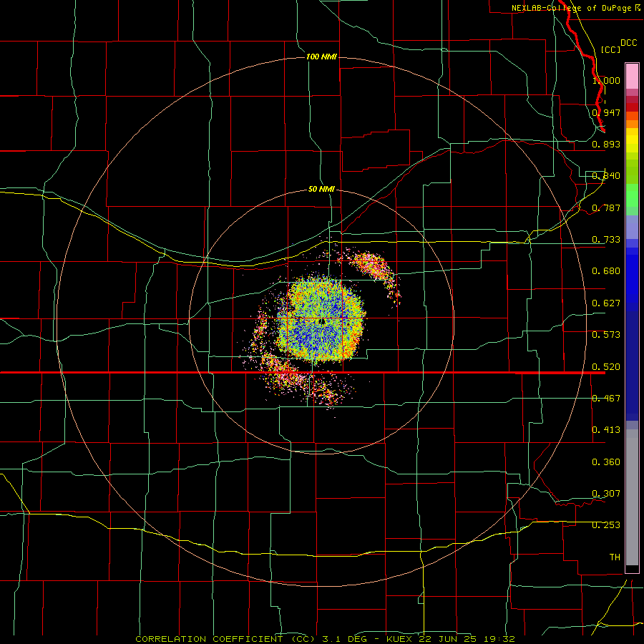
Task: Click the 0.680 scale value
Action: [606, 270]
